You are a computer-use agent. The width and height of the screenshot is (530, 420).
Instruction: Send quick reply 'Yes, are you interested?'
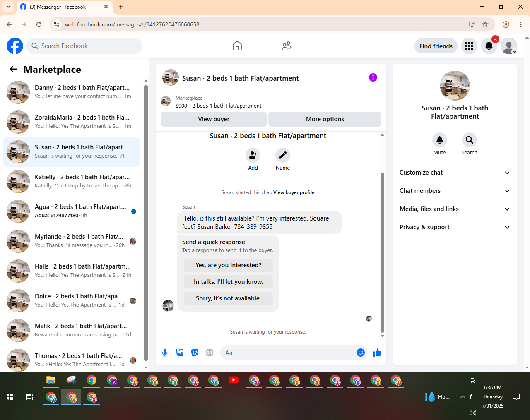pyautogui.click(x=229, y=265)
